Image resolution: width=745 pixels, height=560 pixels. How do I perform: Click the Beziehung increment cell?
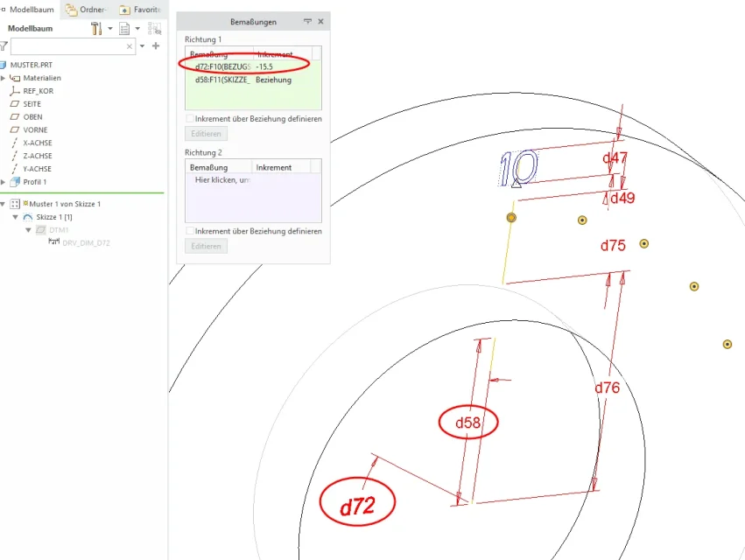tap(274, 80)
